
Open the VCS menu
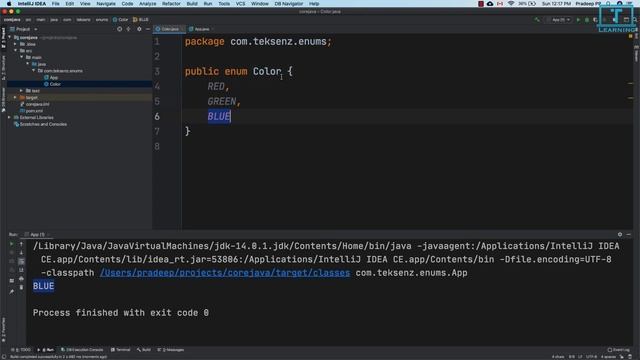point(240,4)
